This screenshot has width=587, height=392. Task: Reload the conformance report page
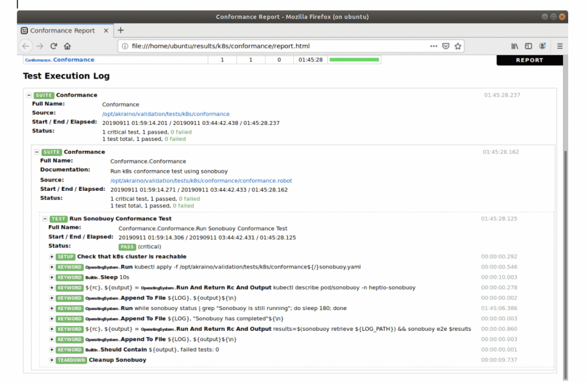[x=53, y=46]
